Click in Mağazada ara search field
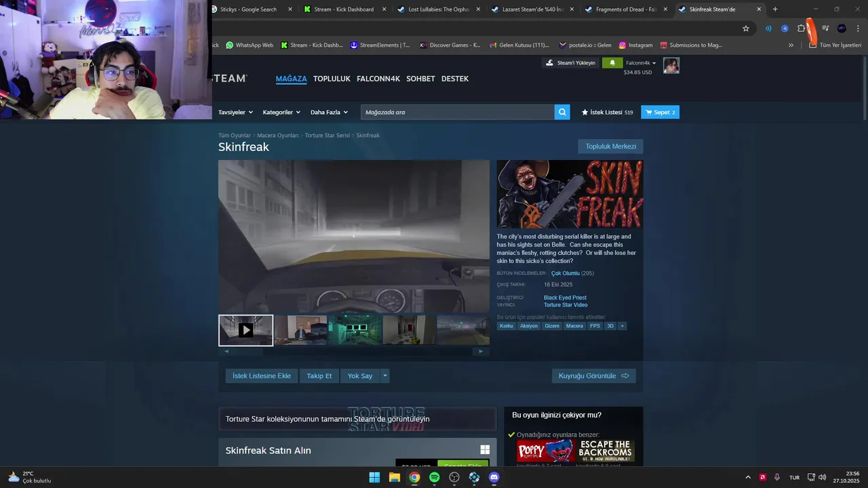The image size is (868, 488). (457, 112)
